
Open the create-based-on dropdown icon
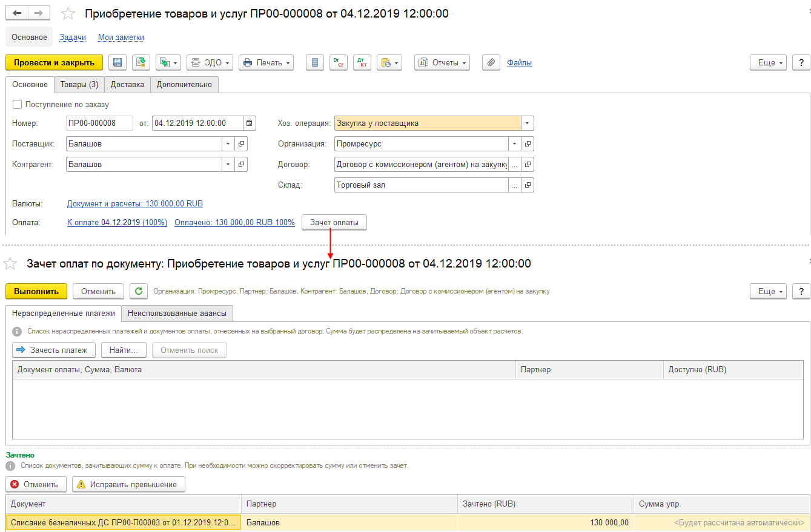click(x=168, y=62)
